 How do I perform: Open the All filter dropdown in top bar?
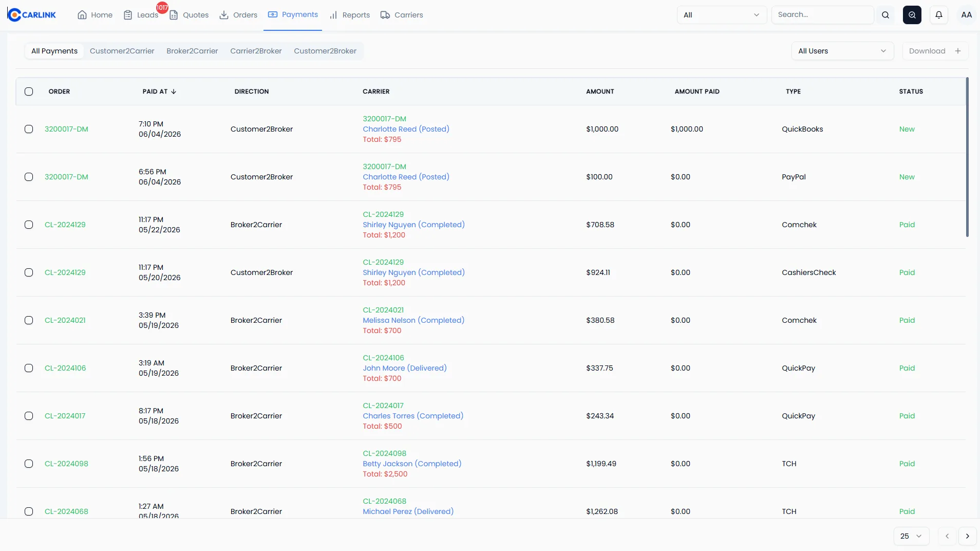tap(722, 15)
